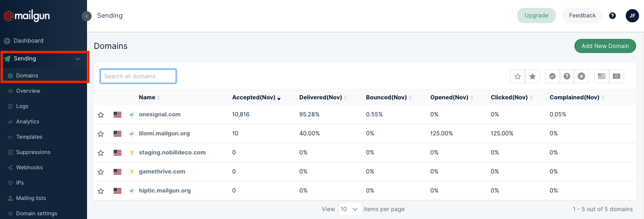Open Mailing lists in the sidebar
644x219 pixels.
point(31,198)
